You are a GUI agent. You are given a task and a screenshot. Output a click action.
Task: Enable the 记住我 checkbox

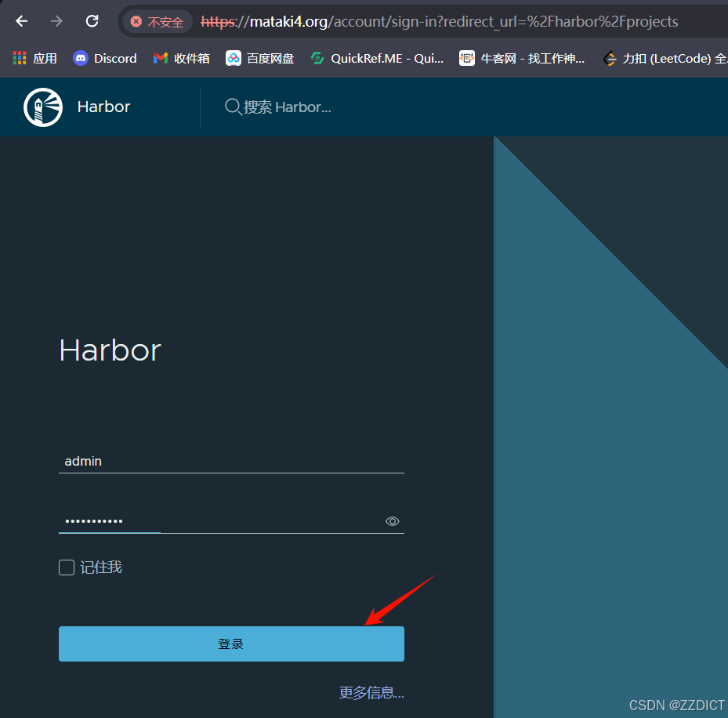tap(67, 567)
